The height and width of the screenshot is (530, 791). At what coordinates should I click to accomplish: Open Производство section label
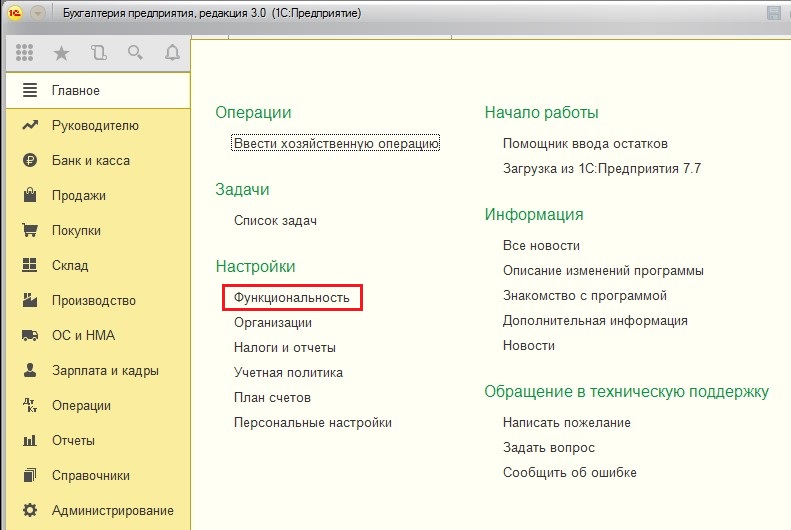(94, 301)
